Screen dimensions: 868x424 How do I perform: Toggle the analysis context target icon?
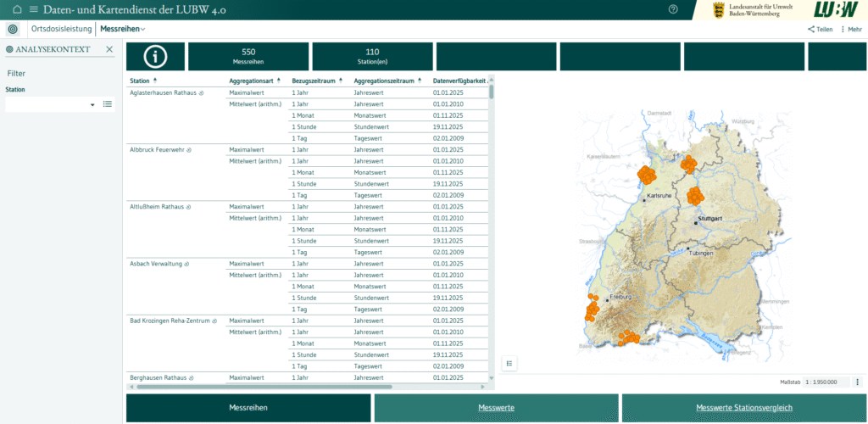pyautogui.click(x=12, y=29)
